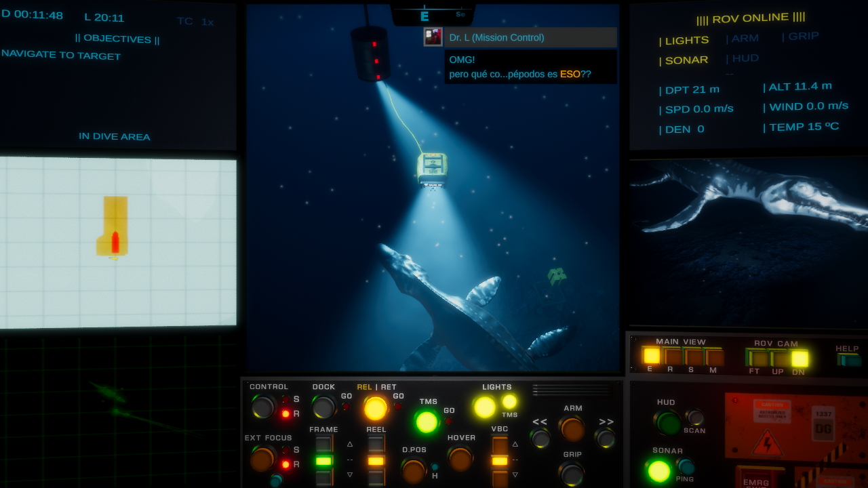The image size is (868, 488).
Task: Switch main view to R
Action: click(673, 357)
